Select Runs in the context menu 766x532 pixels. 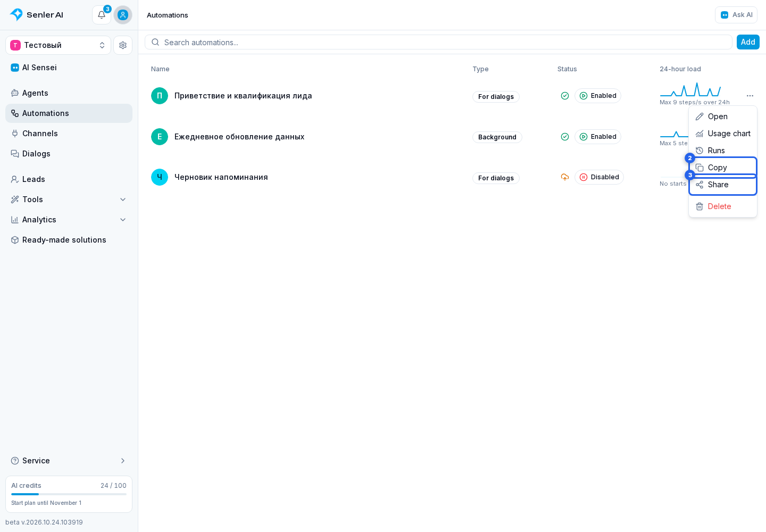coord(723,151)
